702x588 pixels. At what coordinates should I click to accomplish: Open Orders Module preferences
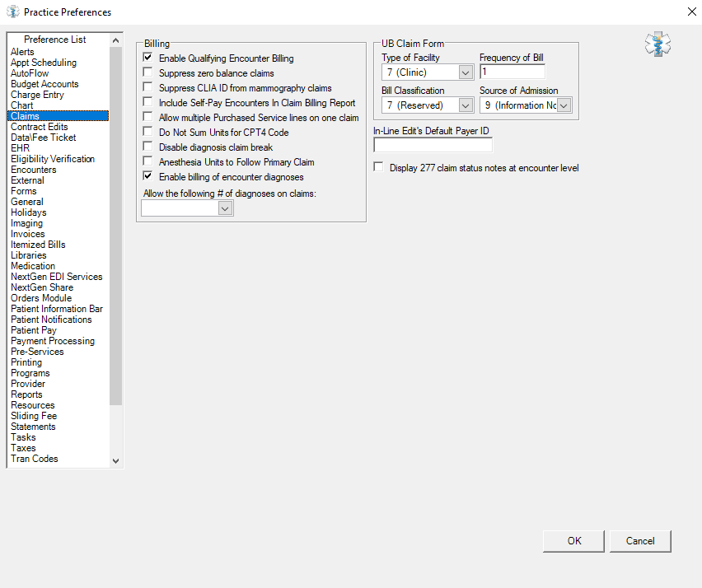(41, 298)
